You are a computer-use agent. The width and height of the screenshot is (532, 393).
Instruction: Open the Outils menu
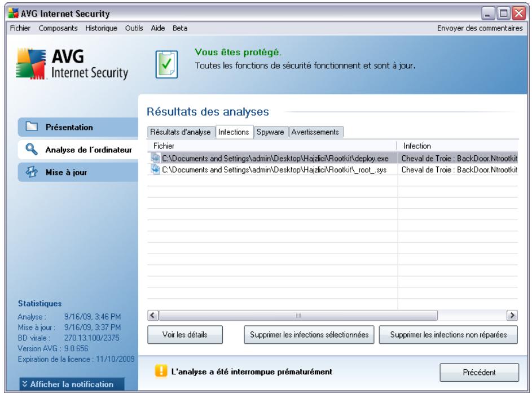pos(134,28)
